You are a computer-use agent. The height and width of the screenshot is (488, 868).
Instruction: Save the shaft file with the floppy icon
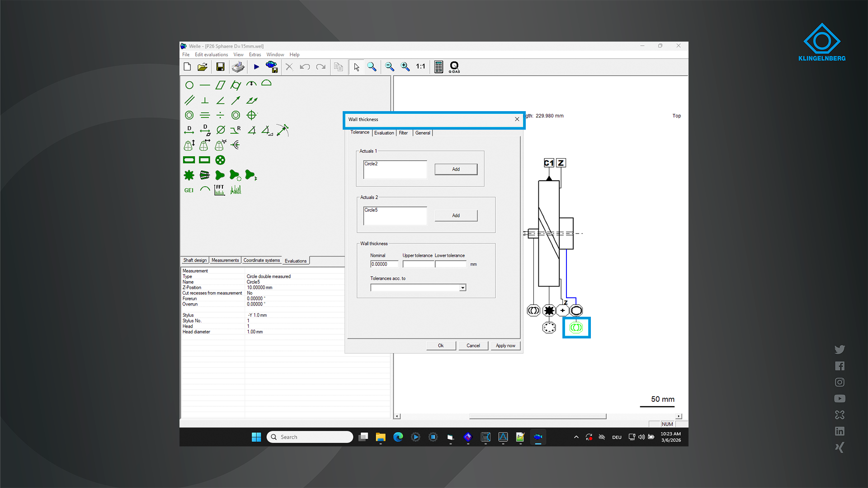tap(220, 67)
